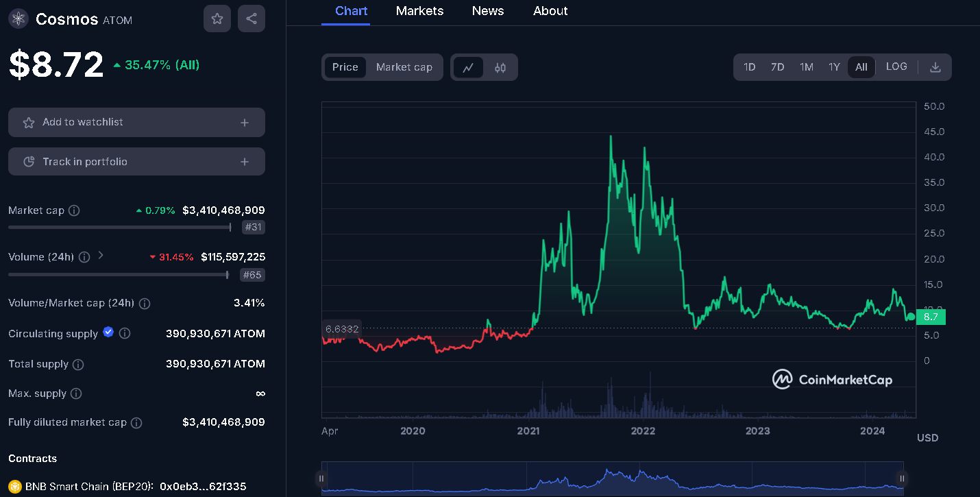Click the blue verified badge by Circulating supply

[108, 332]
